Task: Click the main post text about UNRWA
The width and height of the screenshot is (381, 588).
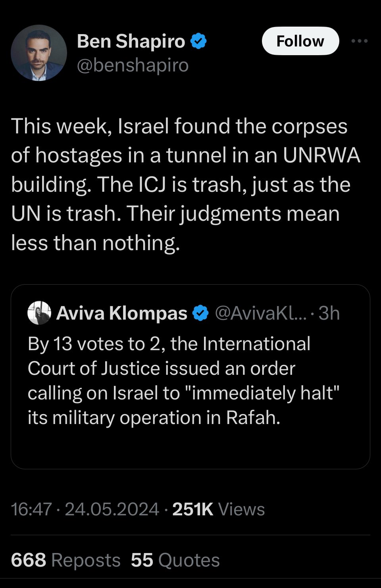Action: click(186, 185)
